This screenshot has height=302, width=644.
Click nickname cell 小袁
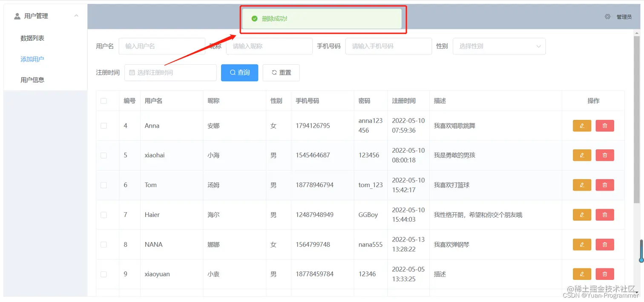pyautogui.click(x=213, y=274)
